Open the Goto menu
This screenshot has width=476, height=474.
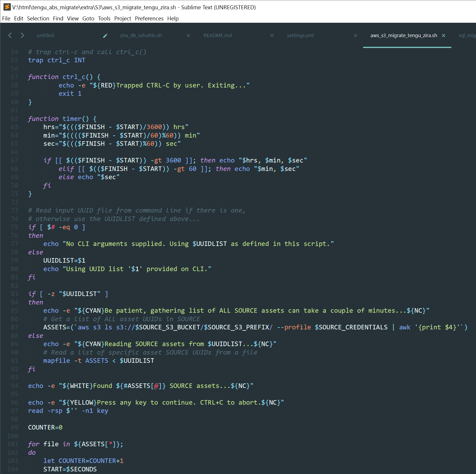point(89,18)
